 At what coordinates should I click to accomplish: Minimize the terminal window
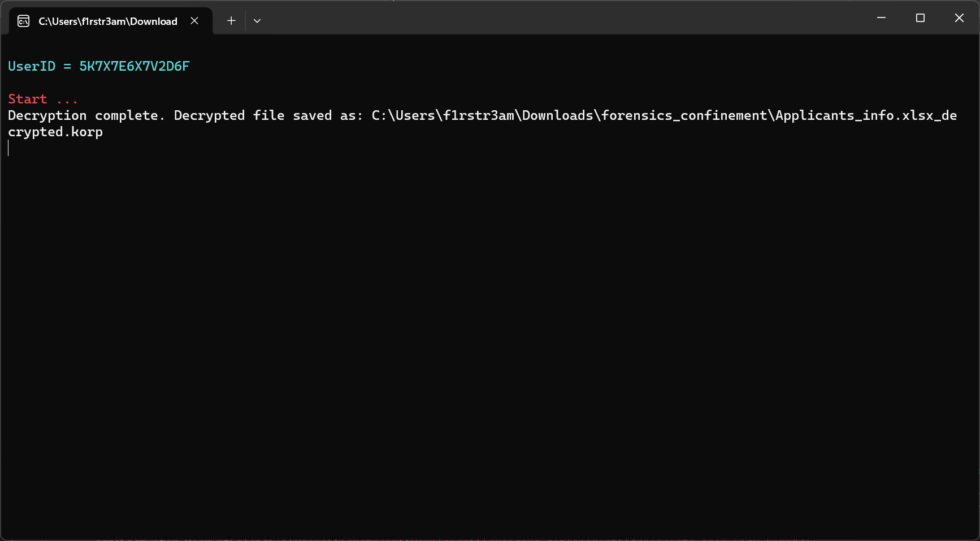881,18
